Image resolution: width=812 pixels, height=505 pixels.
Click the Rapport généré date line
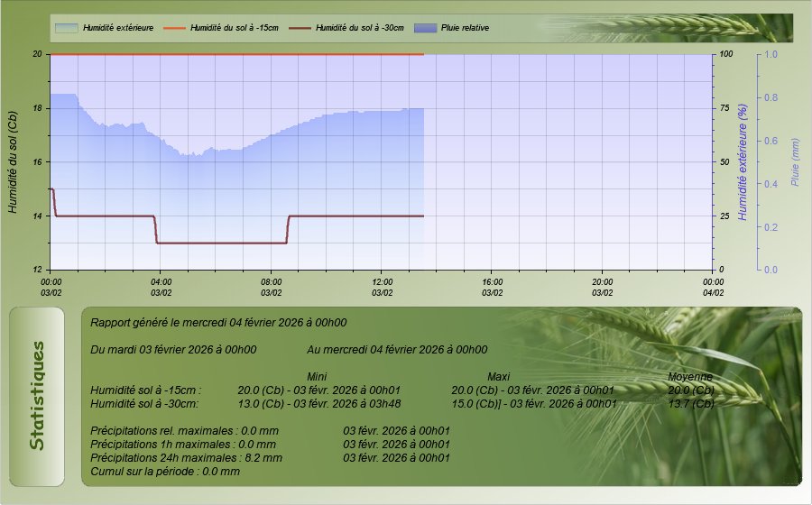218,322
